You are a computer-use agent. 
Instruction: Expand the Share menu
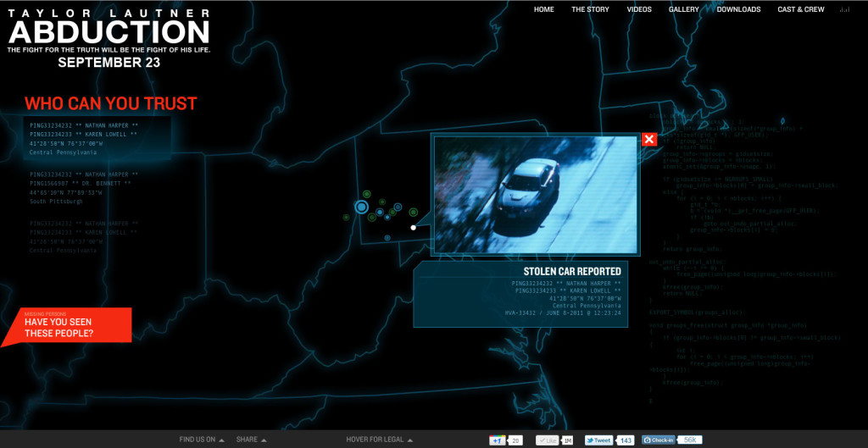tap(251, 440)
